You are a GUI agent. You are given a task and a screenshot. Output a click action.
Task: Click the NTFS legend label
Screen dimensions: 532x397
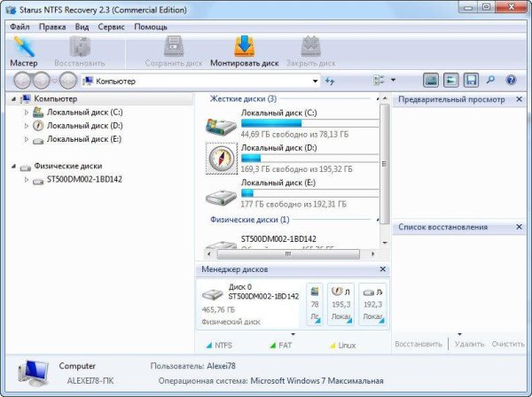[x=223, y=346]
